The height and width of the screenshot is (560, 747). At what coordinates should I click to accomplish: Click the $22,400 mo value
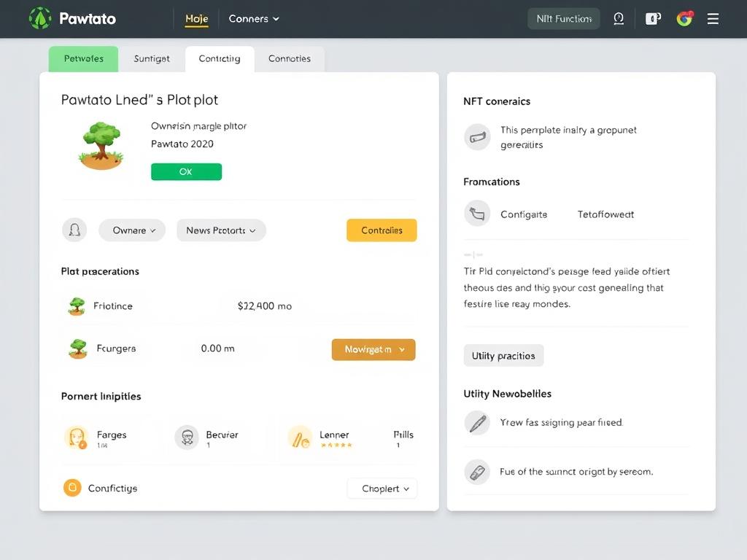264,306
